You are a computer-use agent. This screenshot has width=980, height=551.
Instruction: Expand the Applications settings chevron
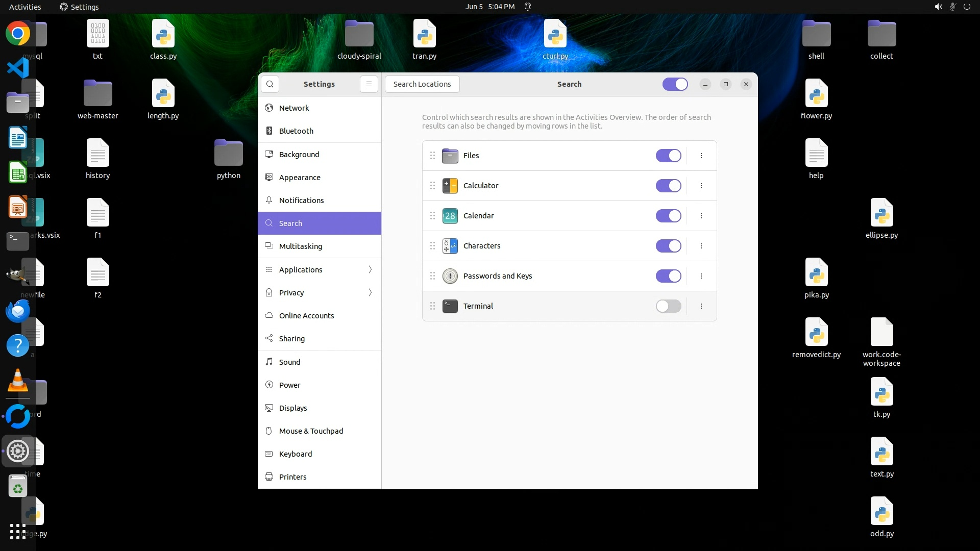pos(370,269)
